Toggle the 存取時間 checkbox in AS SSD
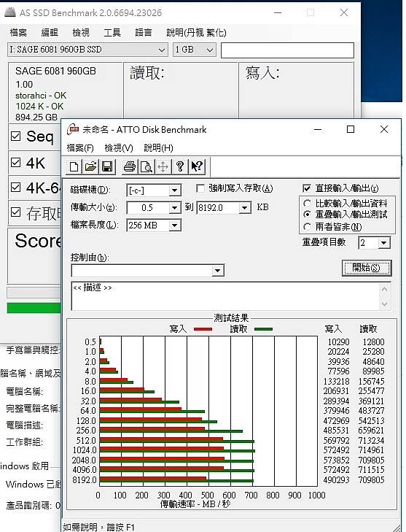The height and width of the screenshot is (532, 406). (x=15, y=212)
